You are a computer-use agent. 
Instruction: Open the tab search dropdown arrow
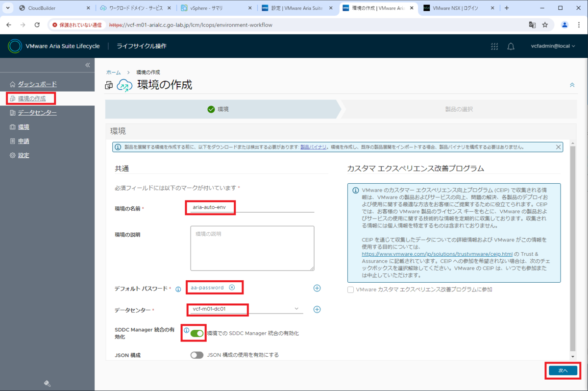click(7, 8)
